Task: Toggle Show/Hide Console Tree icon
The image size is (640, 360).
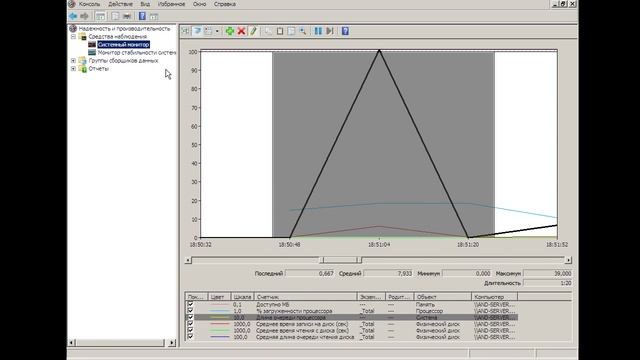Action: (100, 16)
